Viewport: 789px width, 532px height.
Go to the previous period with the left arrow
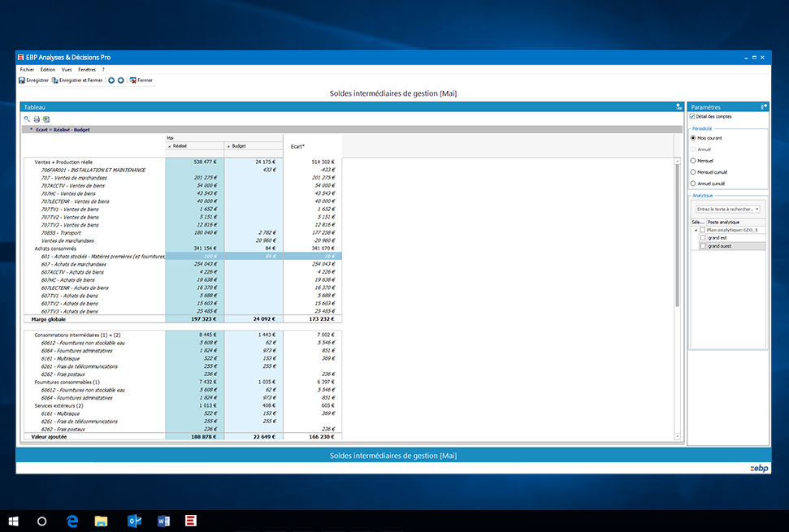coord(111,80)
